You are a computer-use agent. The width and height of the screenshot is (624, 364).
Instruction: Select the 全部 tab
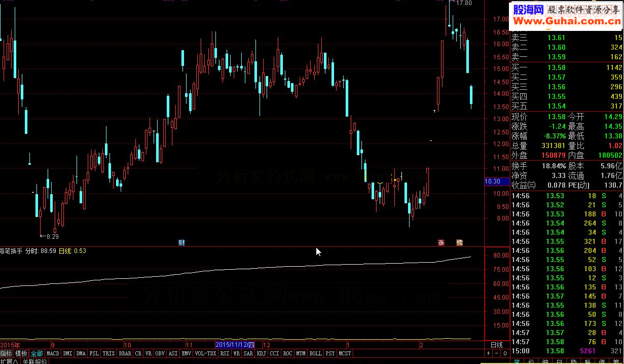point(37,353)
